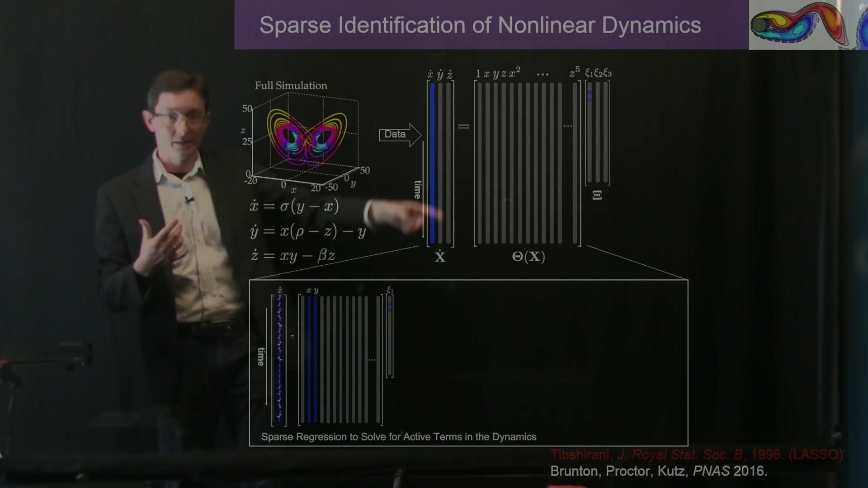Viewport: 868px width, 488px height.
Task: Select the fluid flow vortex thumbnail in the header
Action: click(x=808, y=25)
